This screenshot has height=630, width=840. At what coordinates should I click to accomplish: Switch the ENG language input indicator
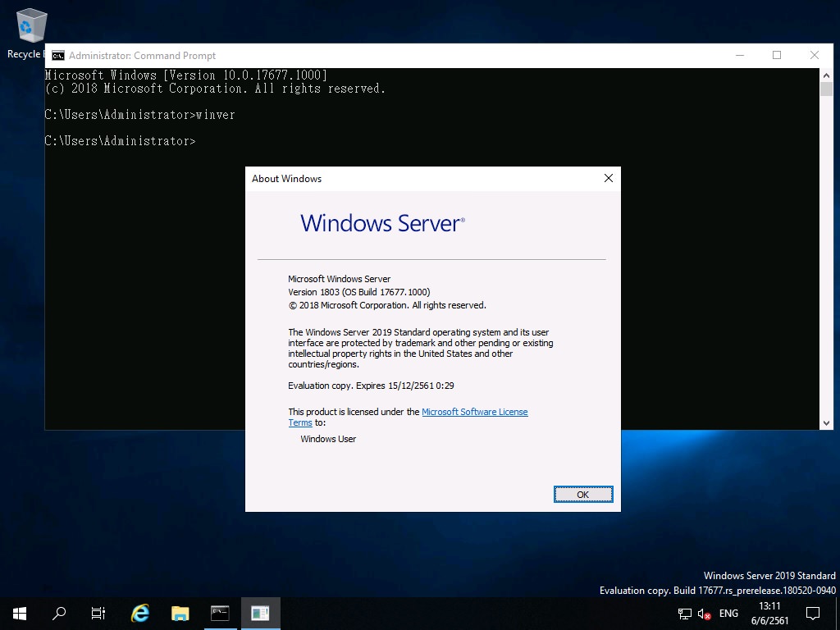728,613
